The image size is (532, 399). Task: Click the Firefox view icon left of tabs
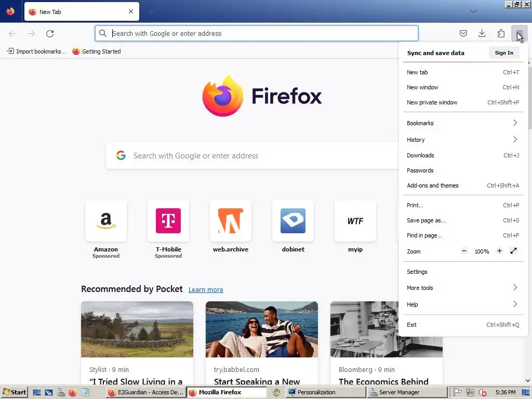point(10,11)
